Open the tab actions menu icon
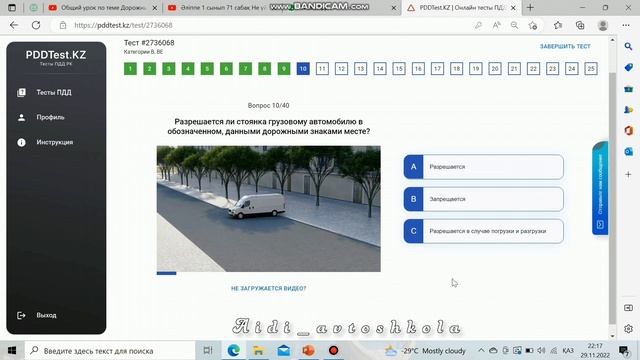The height and width of the screenshot is (360, 640). (12, 7)
